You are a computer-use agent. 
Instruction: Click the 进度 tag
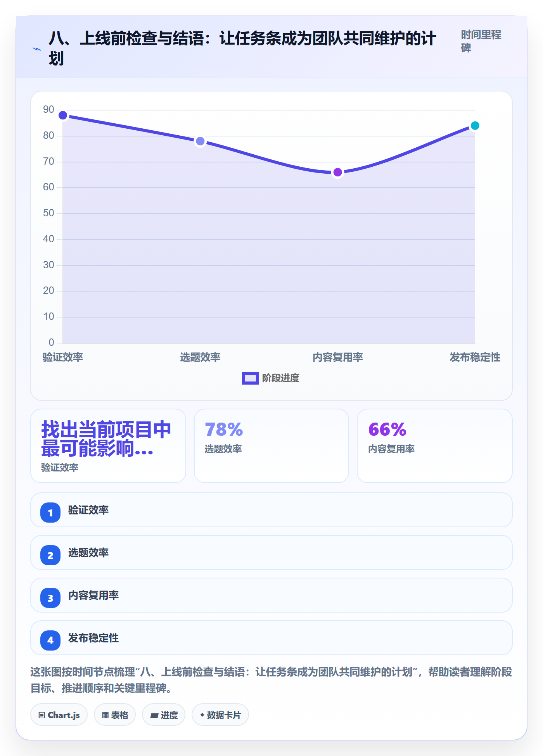(164, 715)
